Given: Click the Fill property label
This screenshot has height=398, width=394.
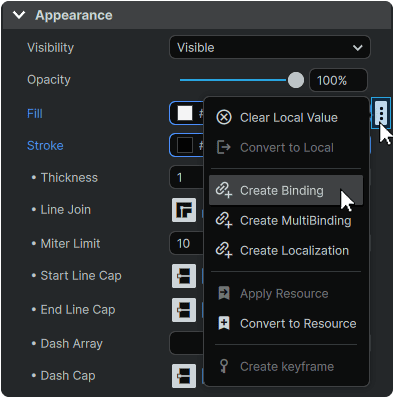Looking at the screenshot, I should tap(35, 114).
